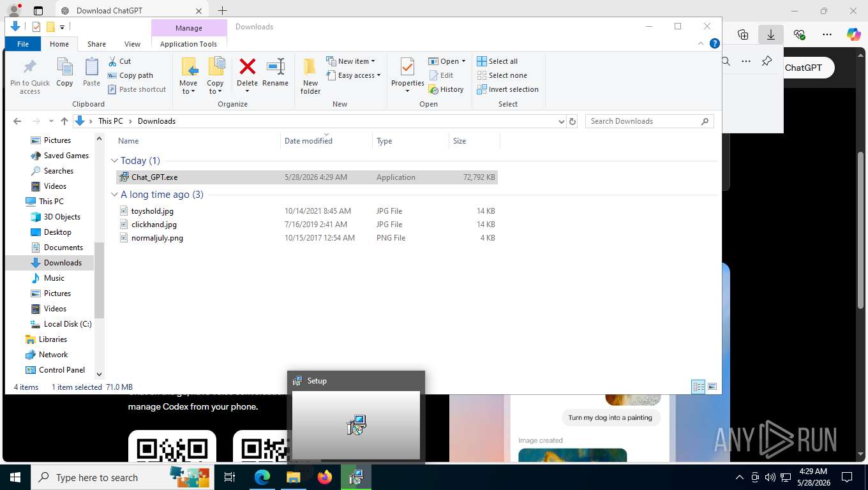Viewport: 868px width, 490px height.
Task: Go up one folder level arrow
Action: coord(64,121)
